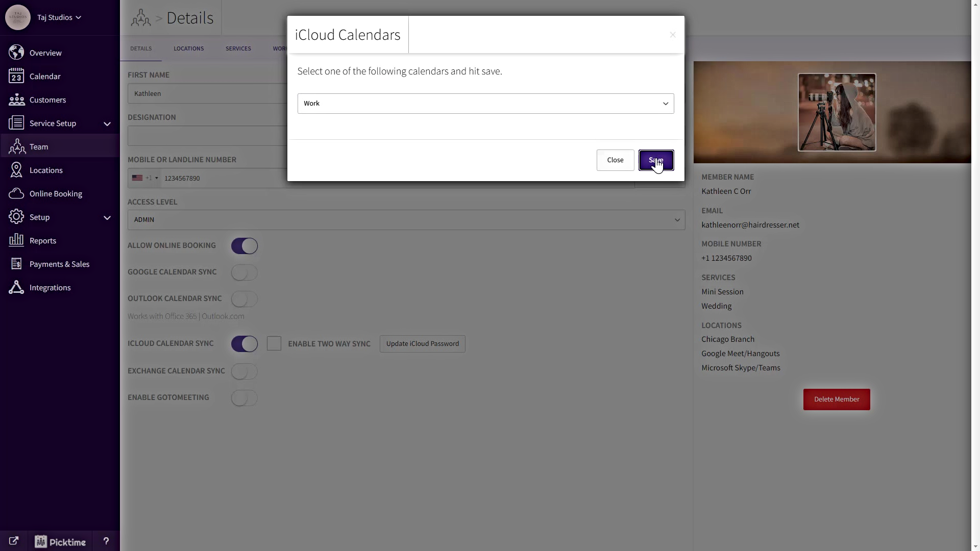Screen dimensions: 980x551
Task: Click the external link icon at bottom left
Action: [14, 541]
